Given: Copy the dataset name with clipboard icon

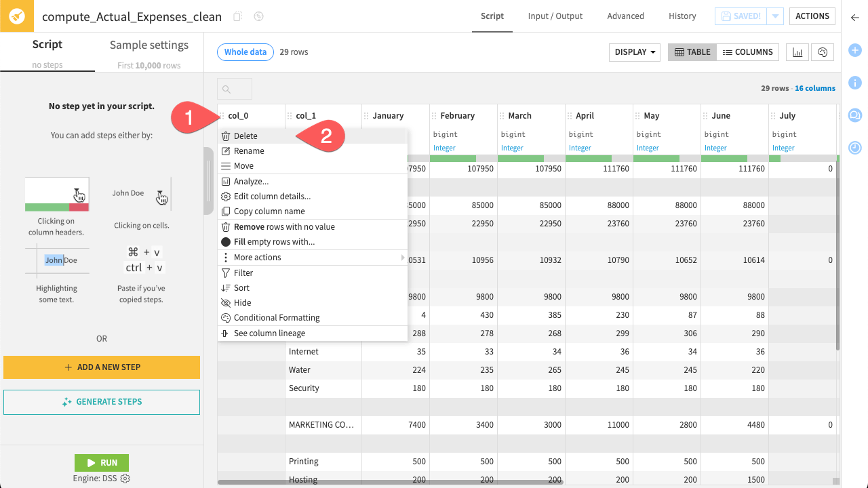Looking at the screenshot, I should click(x=237, y=16).
